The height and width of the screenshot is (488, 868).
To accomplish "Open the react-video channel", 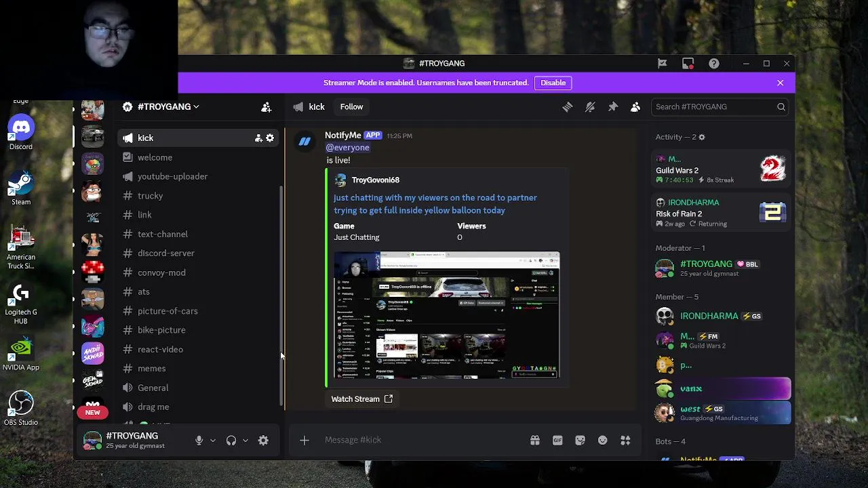I will point(197,350).
